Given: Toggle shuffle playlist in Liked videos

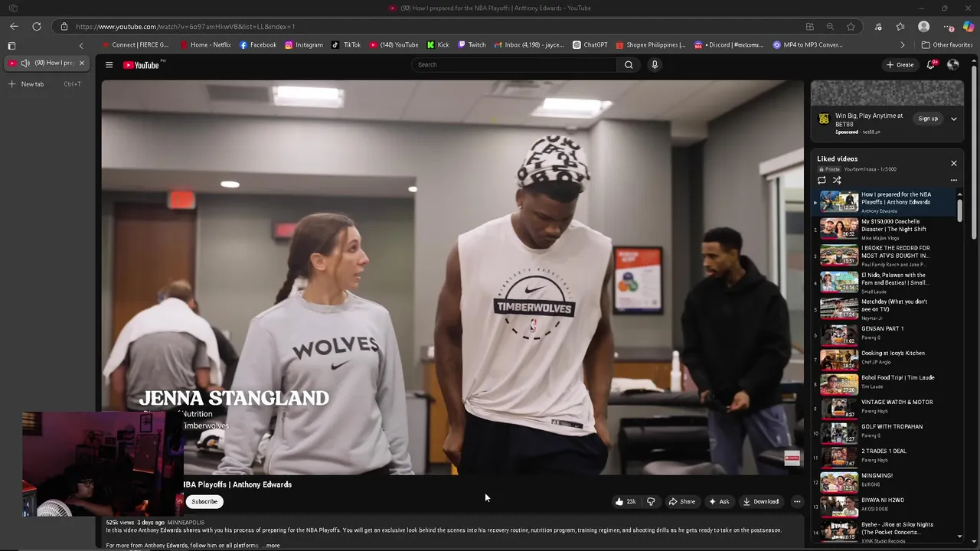Looking at the screenshot, I should (837, 181).
